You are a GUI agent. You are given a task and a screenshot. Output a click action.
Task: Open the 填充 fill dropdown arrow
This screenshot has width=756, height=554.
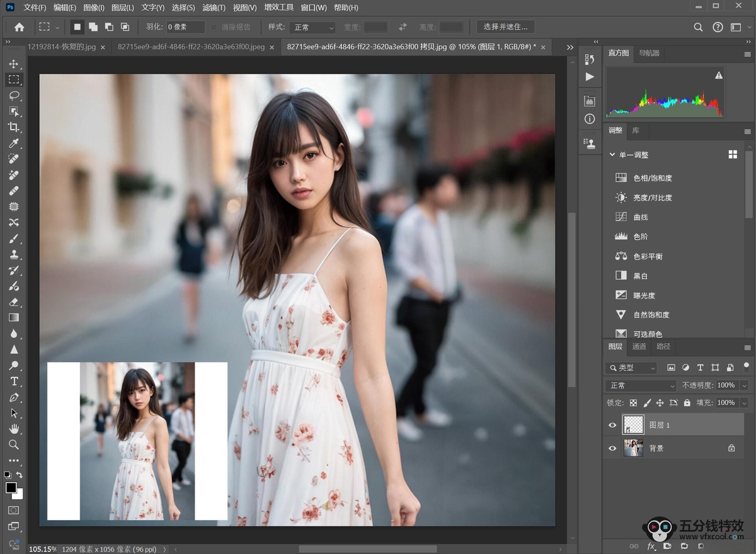pos(744,403)
